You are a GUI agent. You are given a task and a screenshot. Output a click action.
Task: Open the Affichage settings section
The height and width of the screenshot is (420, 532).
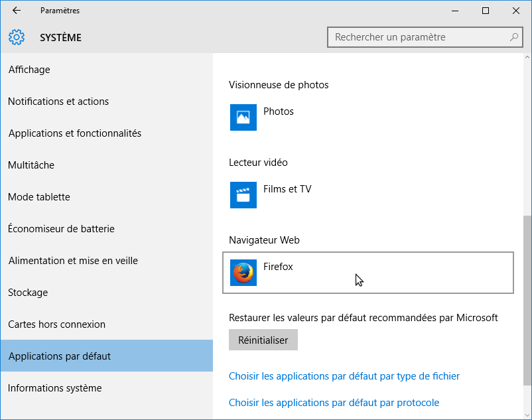coord(29,70)
